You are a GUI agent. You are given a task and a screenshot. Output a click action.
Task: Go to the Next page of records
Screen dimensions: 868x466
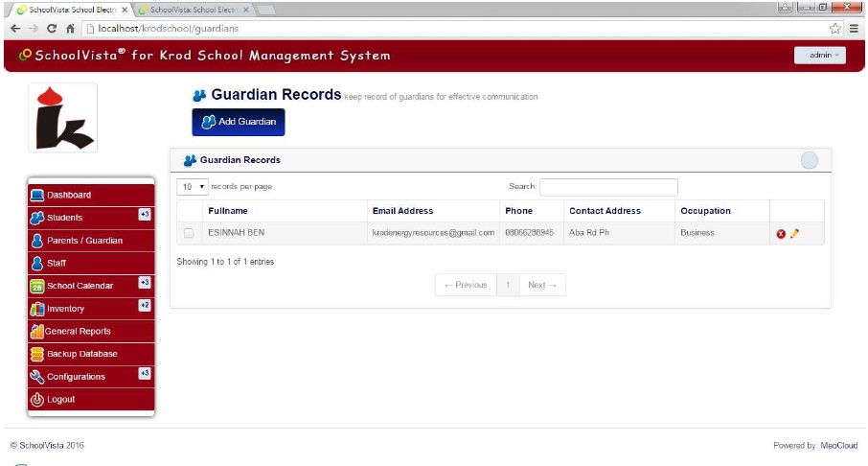[x=542, y=285]
